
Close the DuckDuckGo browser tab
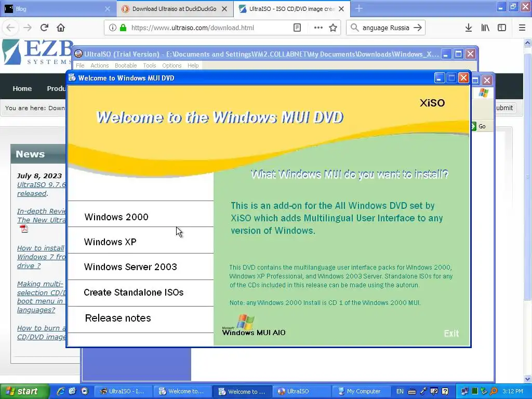[x=224, y=9]
